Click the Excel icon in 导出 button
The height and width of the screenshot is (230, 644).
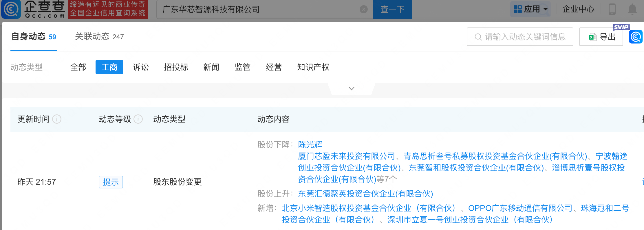coord(592,37)
